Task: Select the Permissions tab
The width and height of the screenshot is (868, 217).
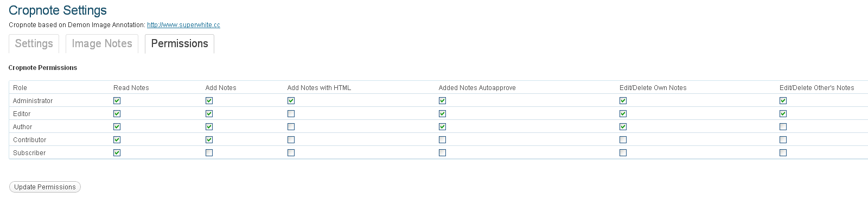Action: pyautogui.click(x=180, y=44)
